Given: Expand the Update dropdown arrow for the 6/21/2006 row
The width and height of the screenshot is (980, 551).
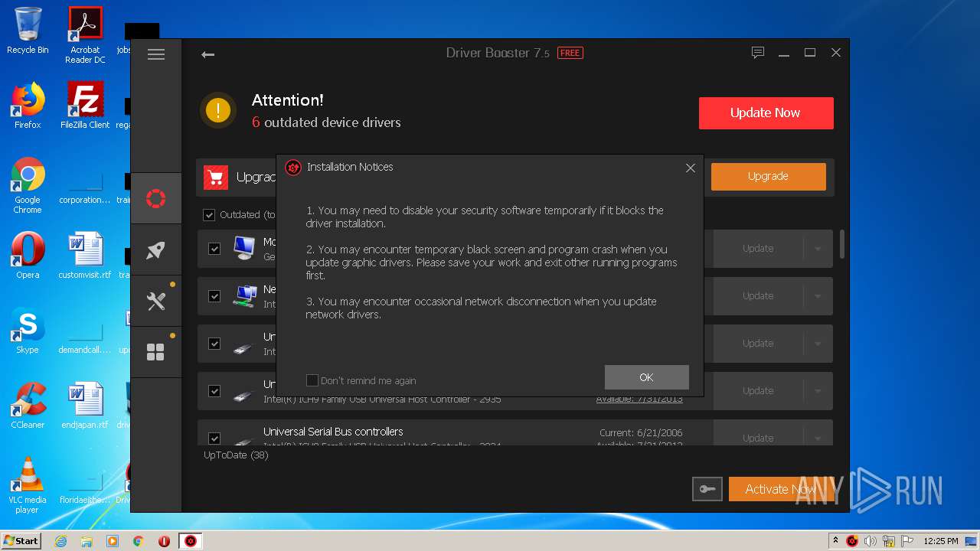Looking at the screenshot, I should (x=818, y=438).
